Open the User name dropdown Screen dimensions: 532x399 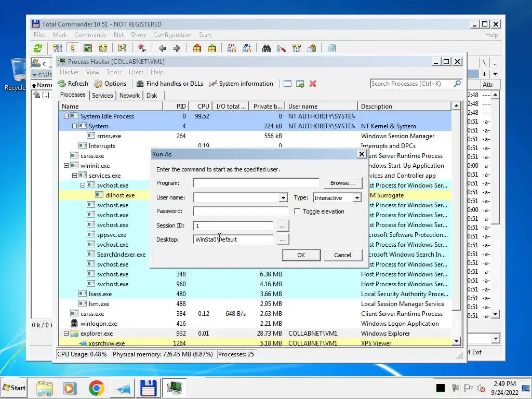tap(283, 197)
